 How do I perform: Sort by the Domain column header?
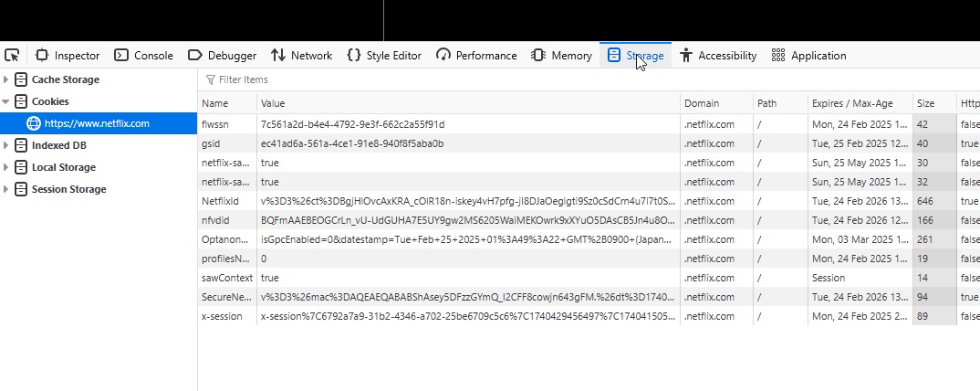716,103
